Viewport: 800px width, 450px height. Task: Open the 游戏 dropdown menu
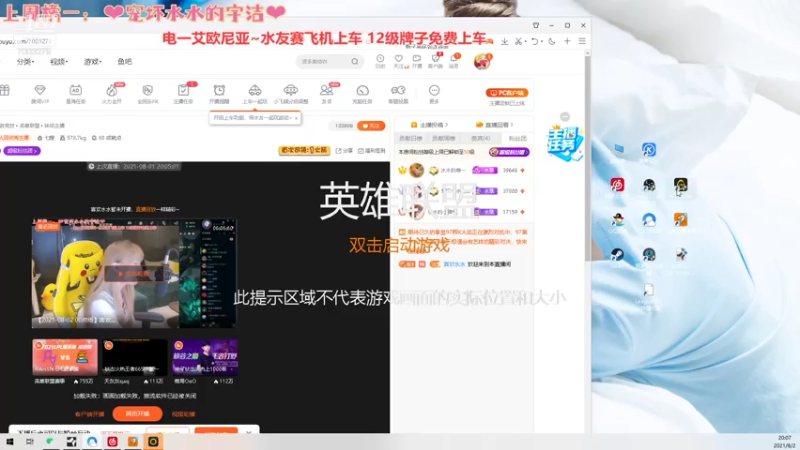point(92,62)
